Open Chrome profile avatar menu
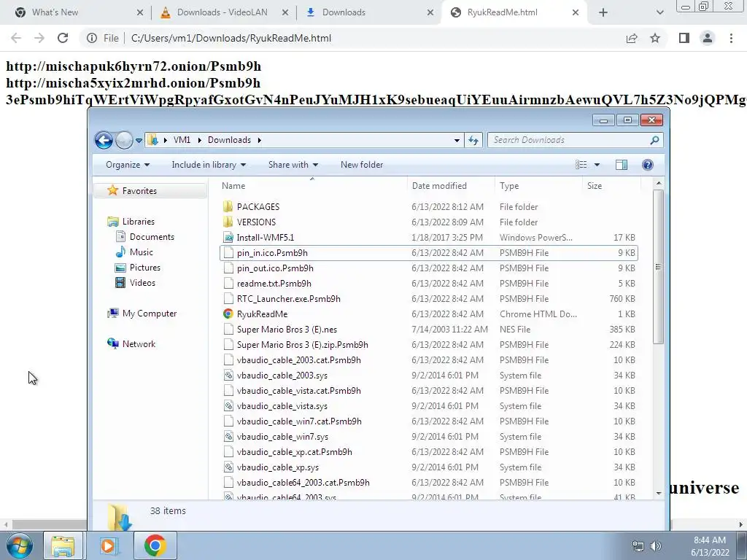 click(x=708, y=38)
